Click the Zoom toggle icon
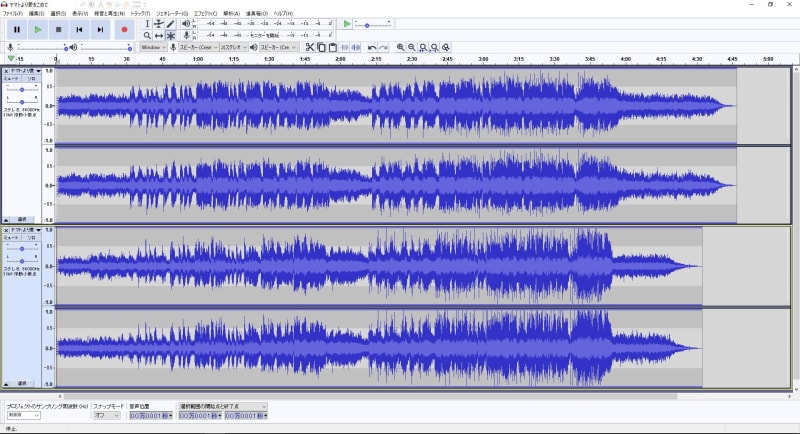This screenshot has height=434, width=800. click(446, 47)
